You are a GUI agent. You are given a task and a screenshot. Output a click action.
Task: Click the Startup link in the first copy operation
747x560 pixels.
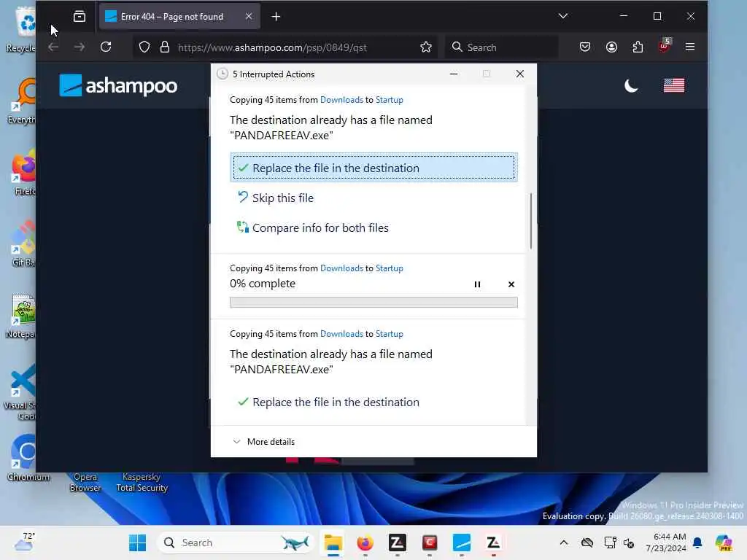point(390,99)
